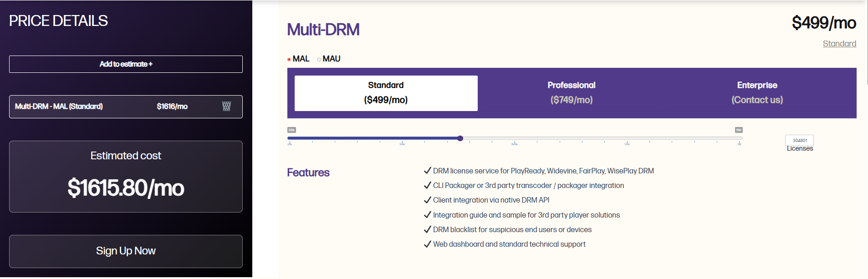Click the $1616/mo price in the estimate row

click(x=172, y=107)
